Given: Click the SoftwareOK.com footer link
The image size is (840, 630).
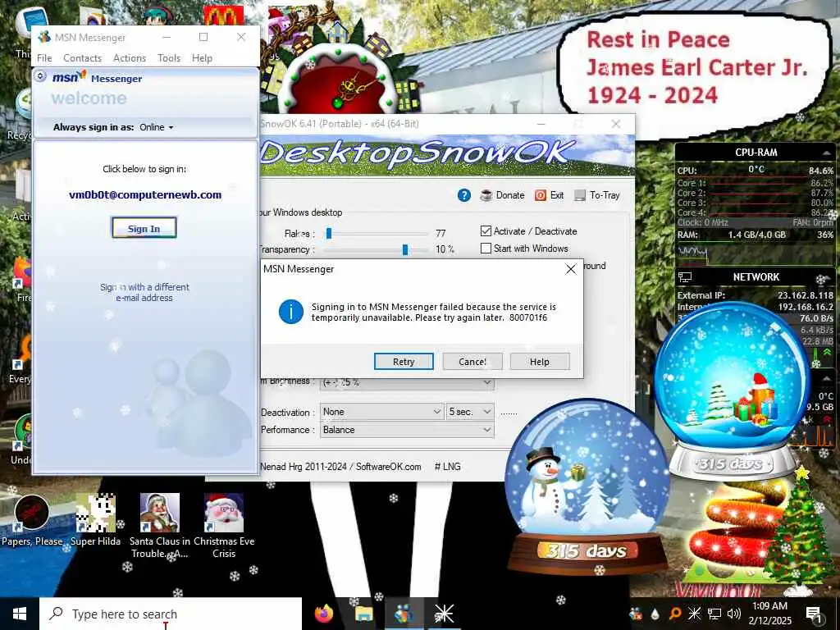Looking at the screenshot, I should (388, 467).
